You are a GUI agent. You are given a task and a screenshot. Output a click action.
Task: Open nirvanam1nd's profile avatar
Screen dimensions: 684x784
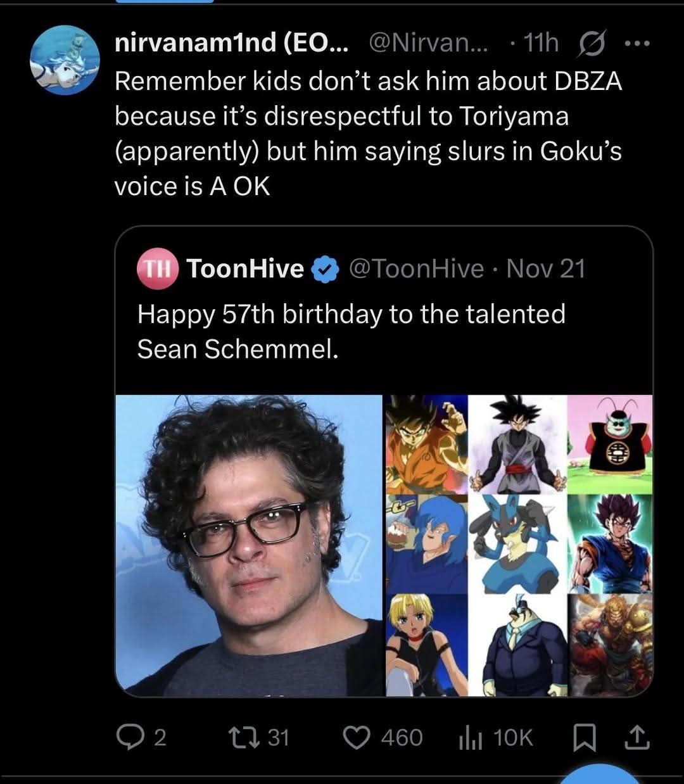[65, 60]
